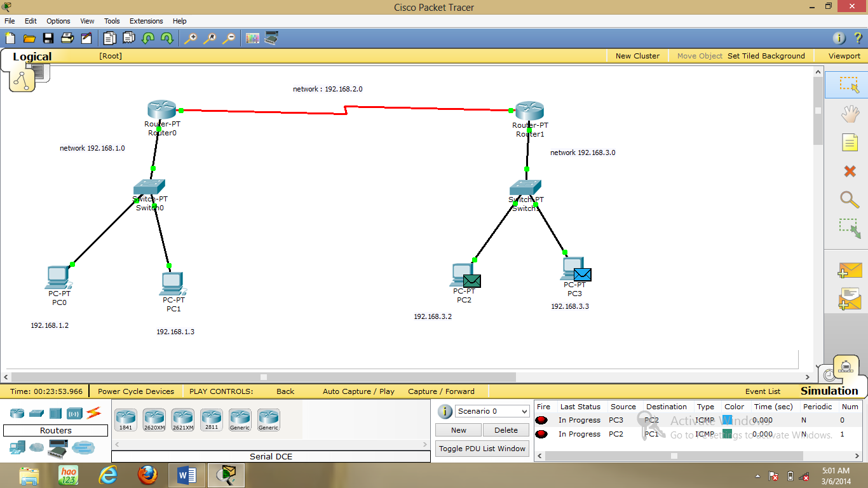Click the green color swatch of the PC2 PDU
Image resolution: width=868 pixels, height=488 pixels.
click(x=728, y=434)
